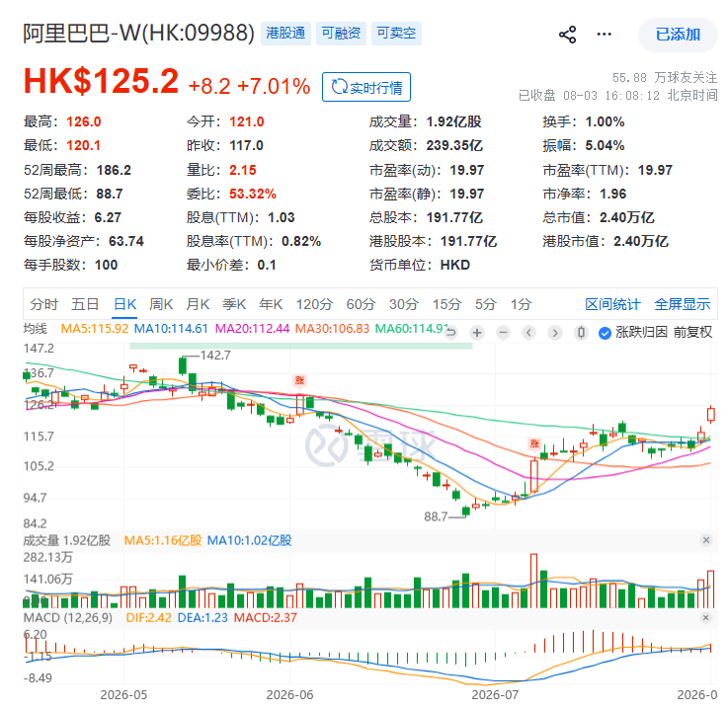Click the 可融资 tag
728x712 pixels.
pyautogui.click(x=341, y=33)
